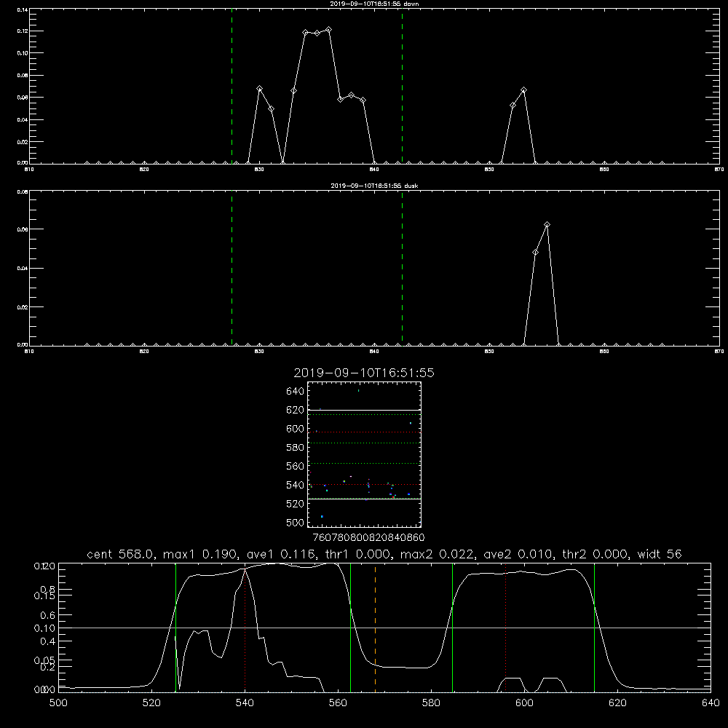Click lower white horizontal line in scatter plot
The height and width of the screenshot is (728, 728).
[x=365, y=499]
